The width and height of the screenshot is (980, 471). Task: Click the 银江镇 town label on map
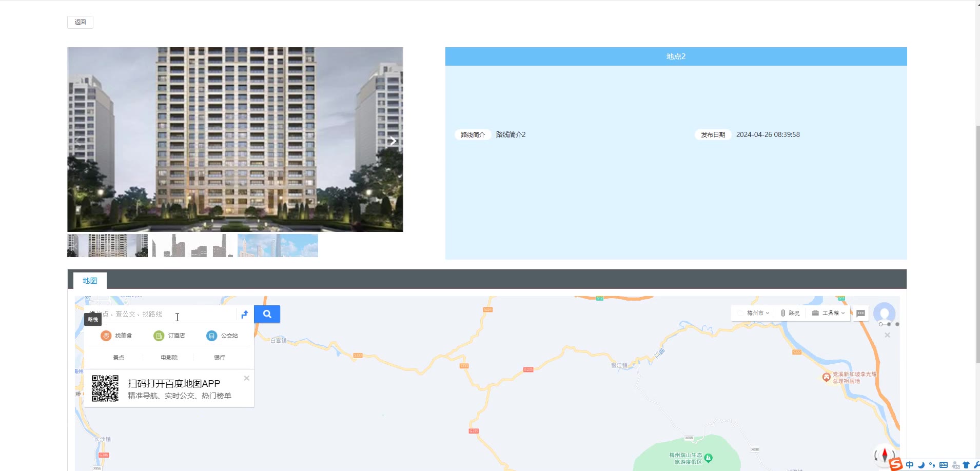pyautogui.click(x=619, y=365)
